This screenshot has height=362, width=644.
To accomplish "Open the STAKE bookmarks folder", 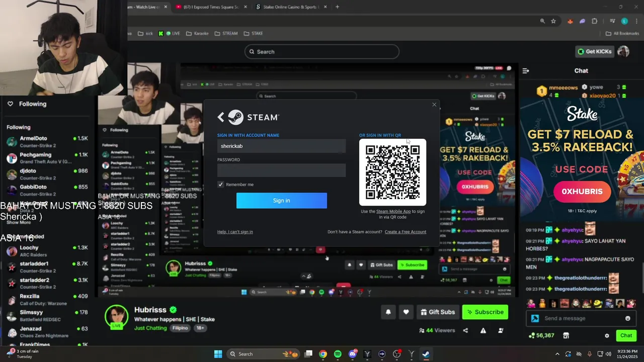I will pyautogui.click(x=253, y=33).
